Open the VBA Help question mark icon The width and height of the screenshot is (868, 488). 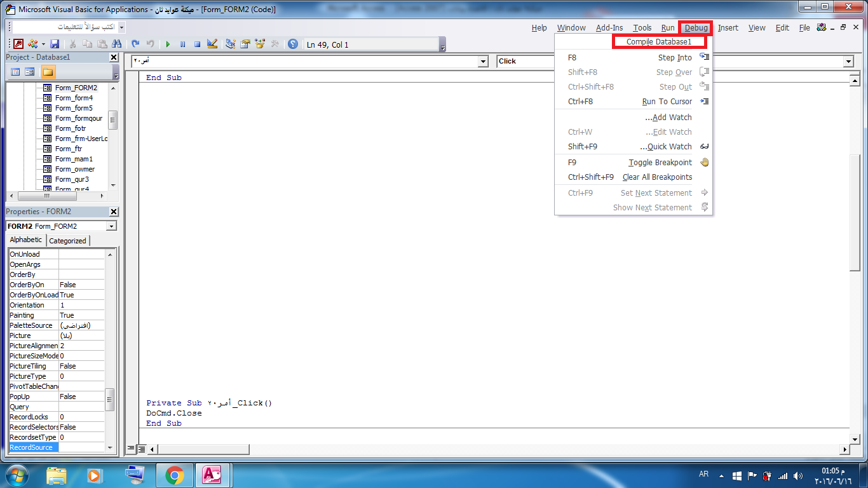coord(293,44)
